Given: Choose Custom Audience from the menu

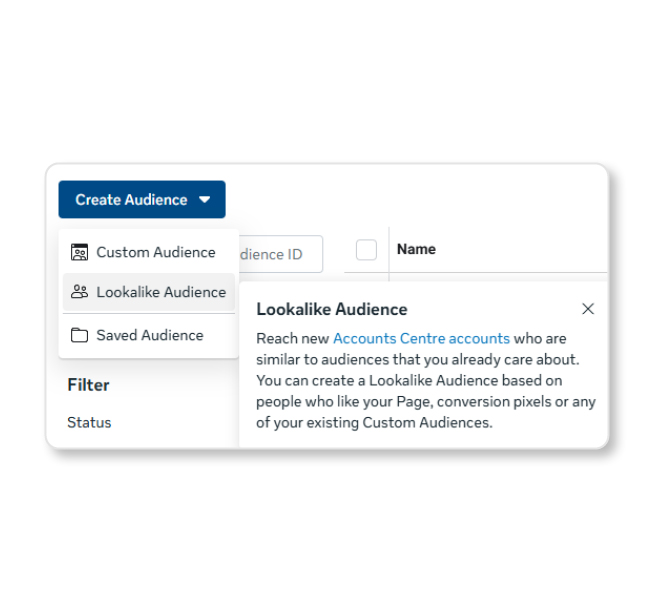Looking at the screenshot, I should point(148,252).
